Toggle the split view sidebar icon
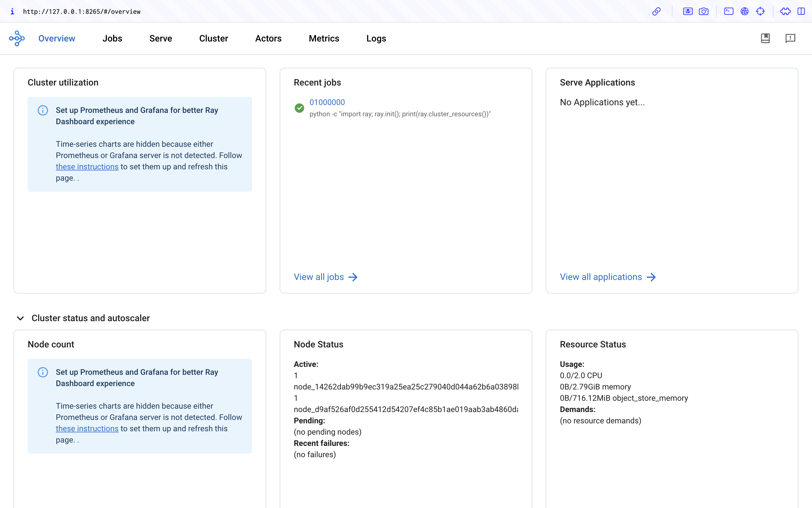Viewport: 812px width, 508px height. 801,11
